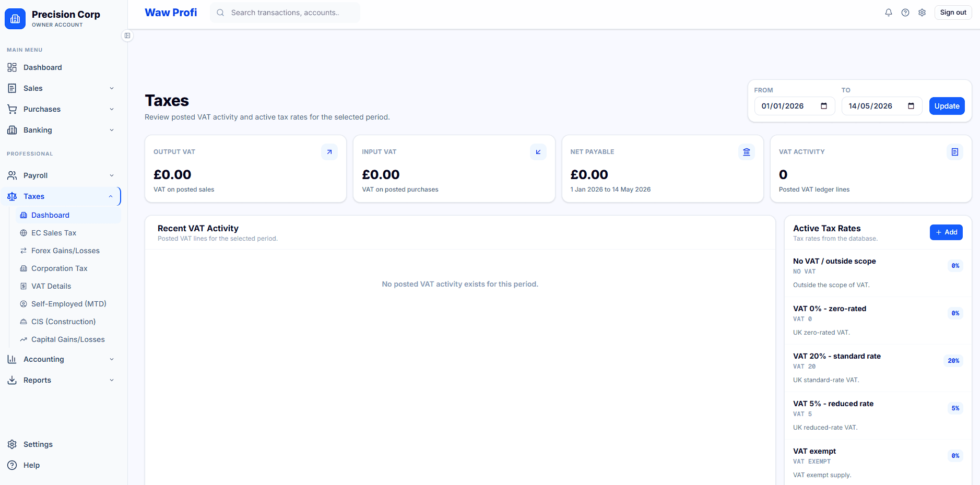Viewport: 980px width, 485px height.
Task: Open EC Sales Tax page
Action: click(68, 233)
